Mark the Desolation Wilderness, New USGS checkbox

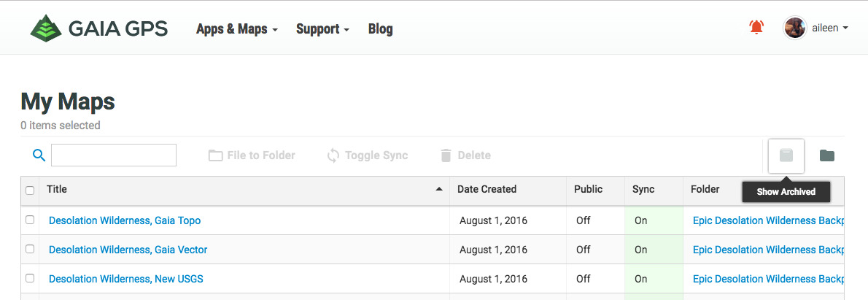[30, 278]
